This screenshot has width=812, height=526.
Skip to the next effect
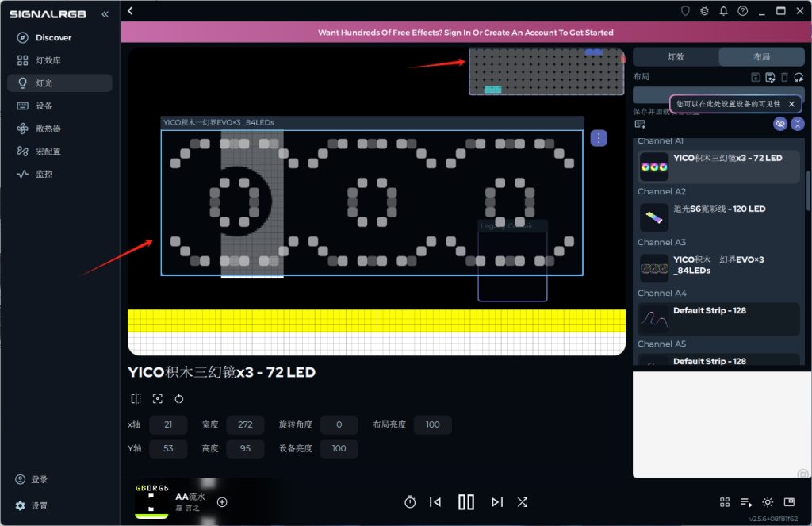coord(497,501)
